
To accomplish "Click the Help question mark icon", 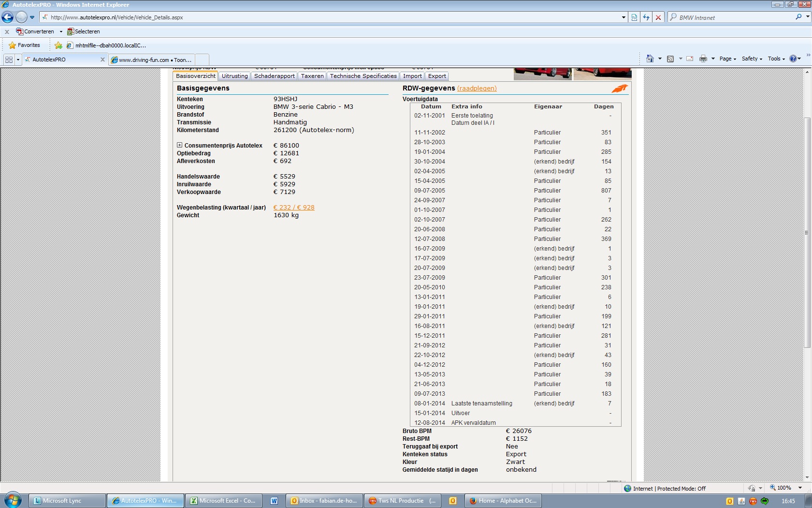I will point(793,59).
